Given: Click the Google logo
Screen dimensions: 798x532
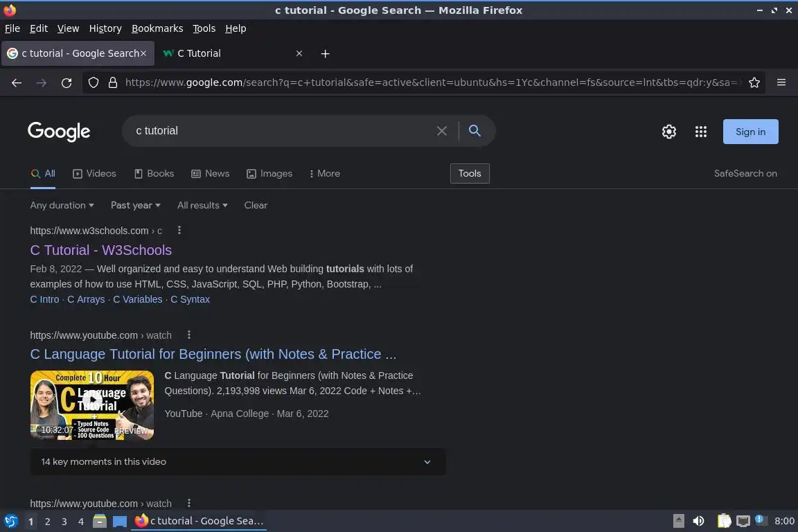Looking at the screenshot, I should point(59,132).
